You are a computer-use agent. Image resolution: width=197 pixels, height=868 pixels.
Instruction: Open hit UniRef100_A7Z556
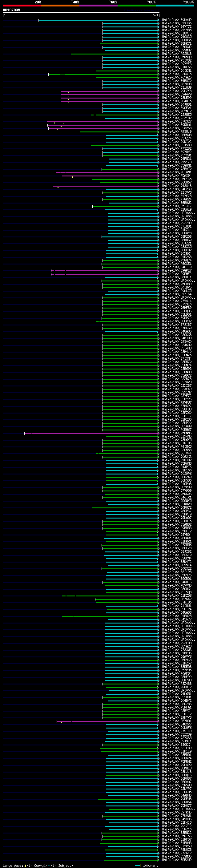[x=177, y=545]
